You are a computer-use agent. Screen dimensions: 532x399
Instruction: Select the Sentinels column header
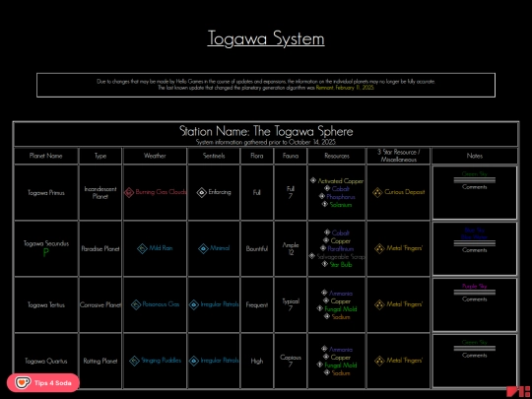[x=214, y=156]
